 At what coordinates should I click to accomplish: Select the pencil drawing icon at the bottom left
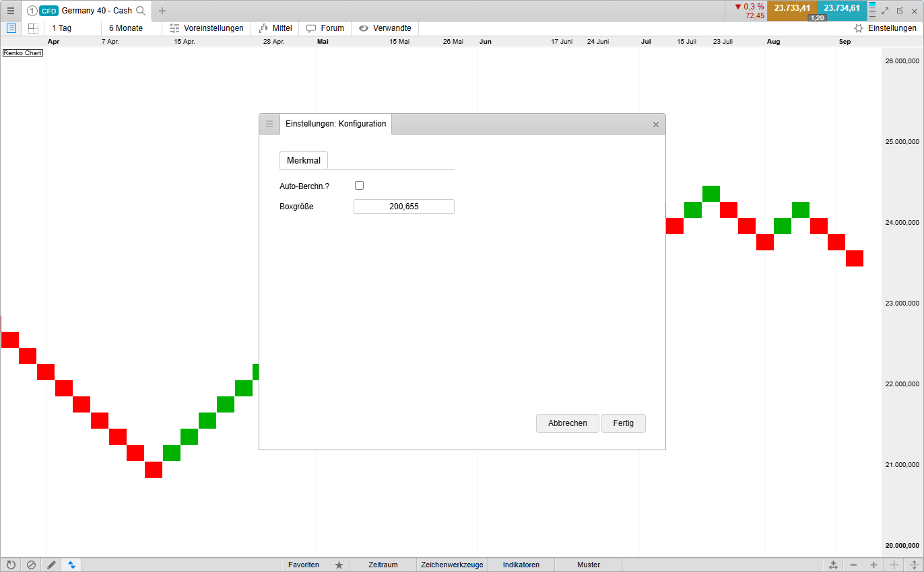pyautogui.click(x=51, y=565)
